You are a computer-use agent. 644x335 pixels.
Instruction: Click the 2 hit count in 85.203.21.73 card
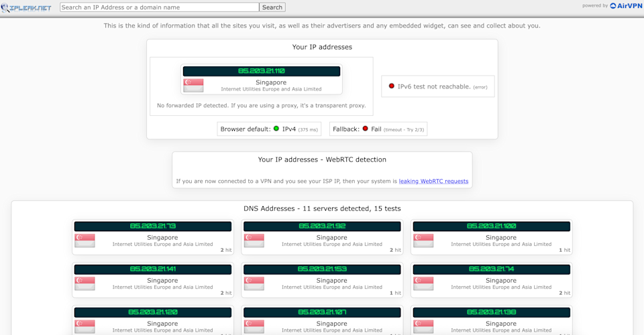pyautogui.click(x=226, y=250)
